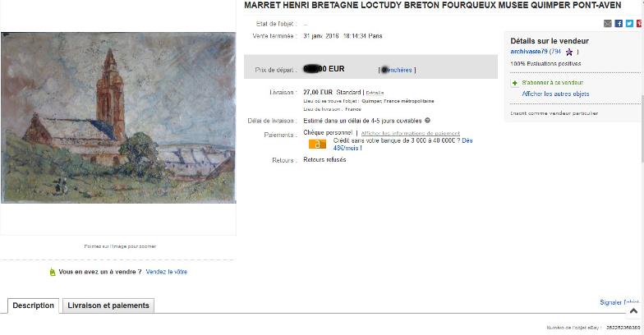Click the Vendez le vôtre link
The width and height of the screenshot is (644, 335).
166,272
